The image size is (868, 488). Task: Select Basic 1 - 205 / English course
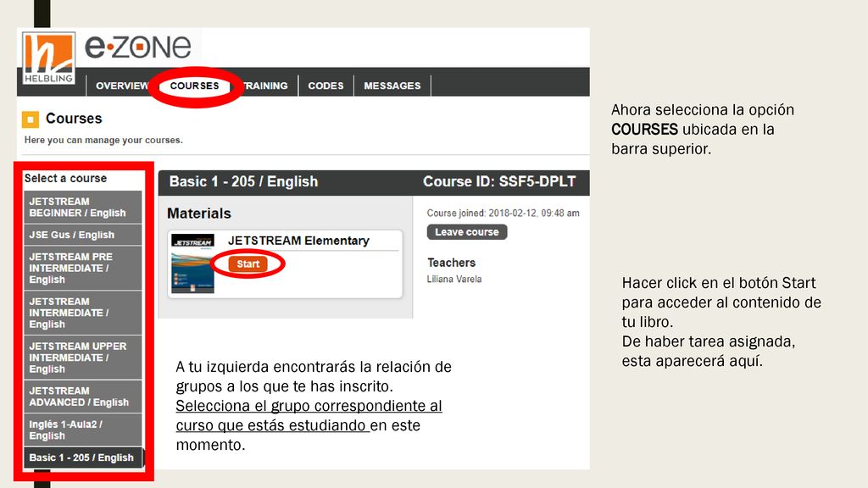point(82,457)
